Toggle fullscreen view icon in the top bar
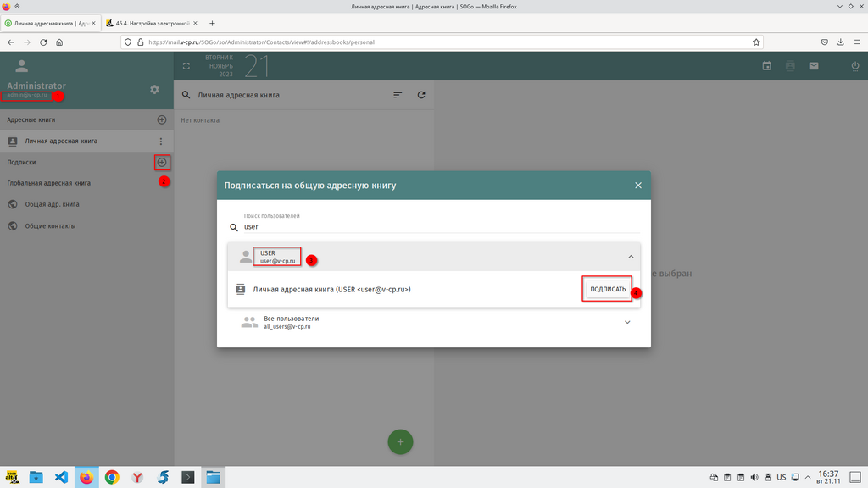Screen dimensions: 868x488 187,66
